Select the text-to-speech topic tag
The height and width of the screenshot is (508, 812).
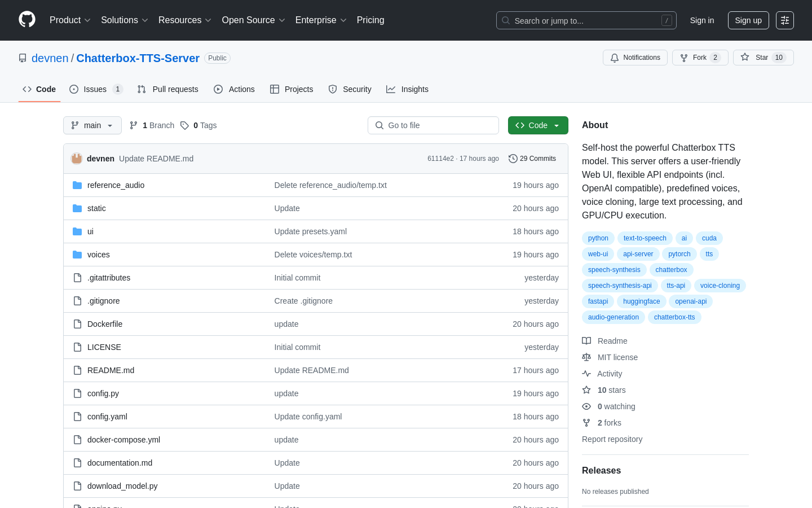[645, 238]
